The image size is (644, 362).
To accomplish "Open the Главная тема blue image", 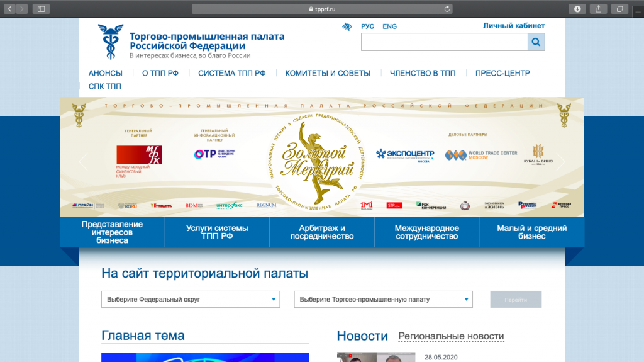I will [x=205, y=358].
